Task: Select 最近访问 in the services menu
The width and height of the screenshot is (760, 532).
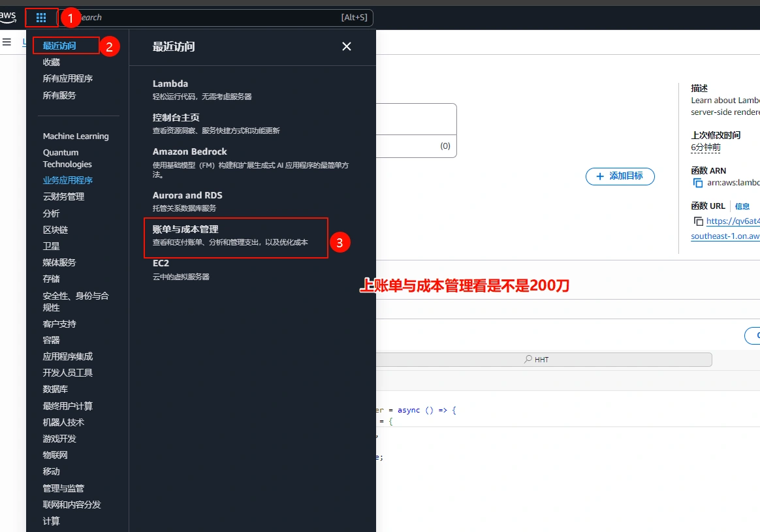Action: point(59,46)
